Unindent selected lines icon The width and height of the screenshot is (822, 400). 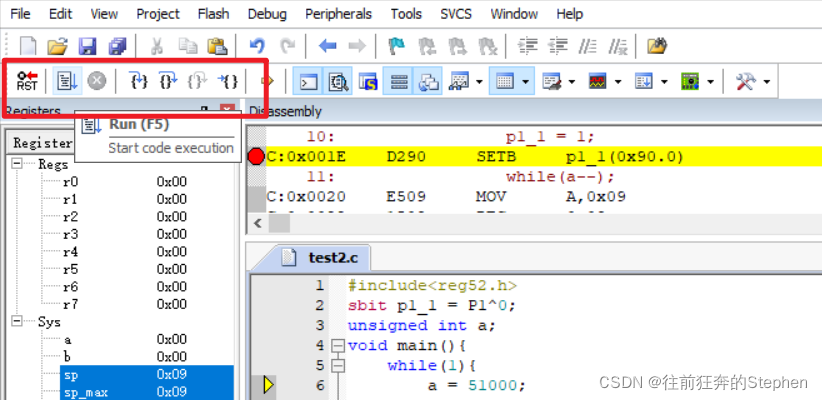pyautogui.click(x=558, y=46)
